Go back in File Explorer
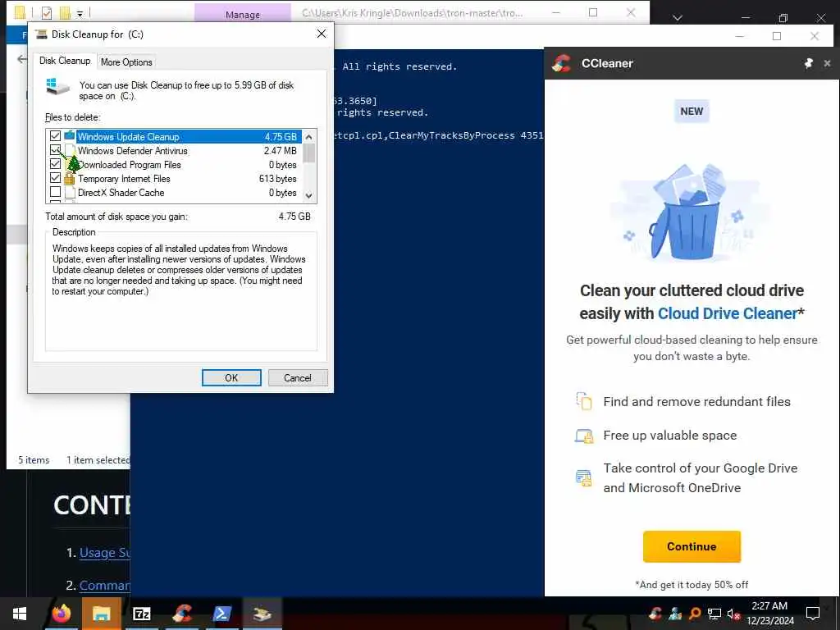This screenshot has width=840, height=630. [x=21, y=59]
